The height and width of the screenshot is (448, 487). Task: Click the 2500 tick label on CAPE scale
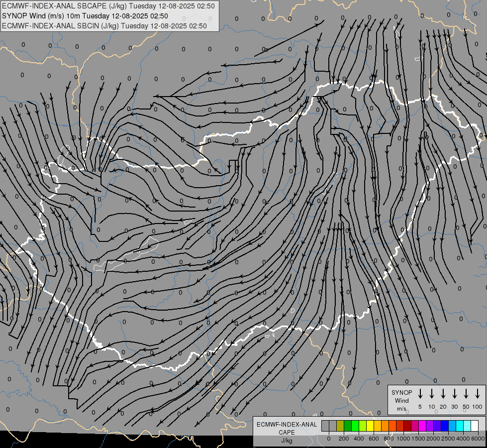(448, 439)
